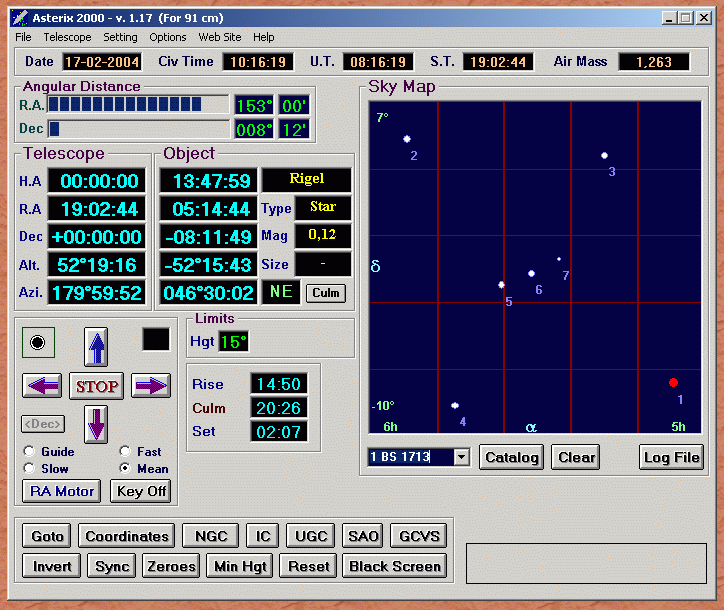Select the Guide speed radio button
The height and width of the screenshot is (610, 724).
pos(30,451)
